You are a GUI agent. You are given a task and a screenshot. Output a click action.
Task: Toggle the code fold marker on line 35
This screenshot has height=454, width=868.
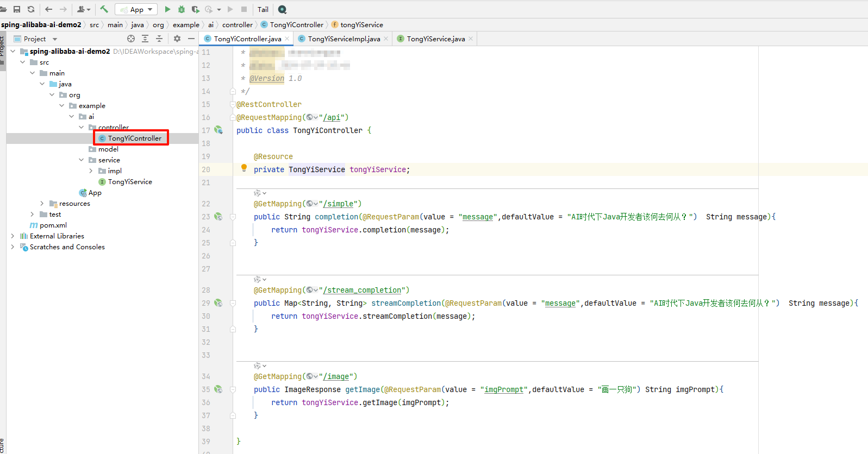click(x=233, y=389)
